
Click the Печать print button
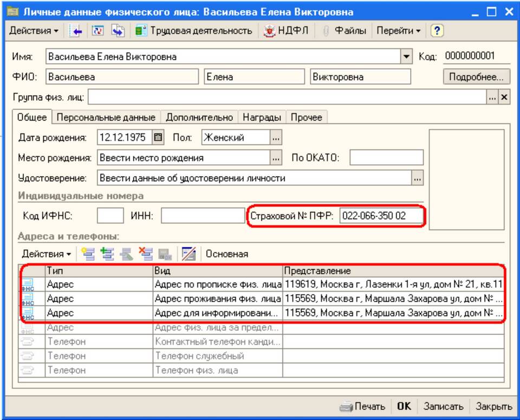point(362,406)
